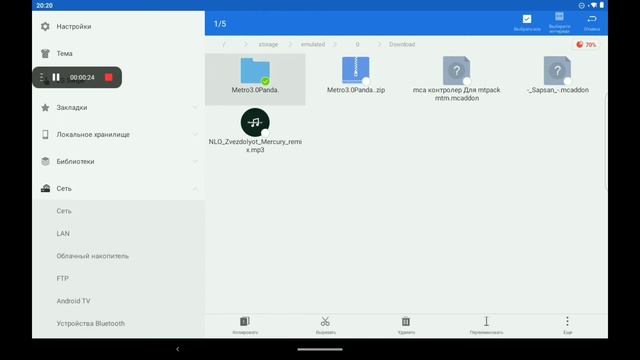Viewport: 640px width, 360px height.
Task: Expand the Закладки section chevron
Action: [195, 107]
